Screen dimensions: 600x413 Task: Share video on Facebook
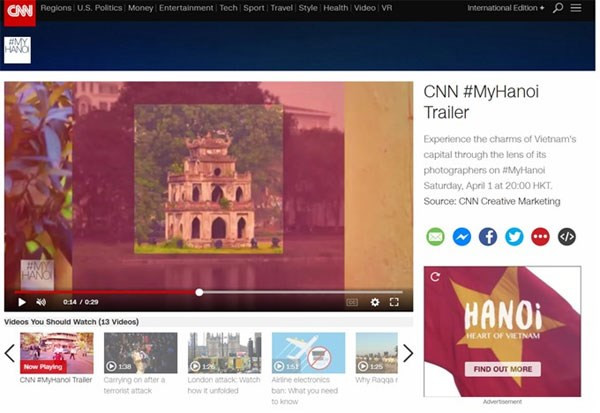[x=488, y=237]
